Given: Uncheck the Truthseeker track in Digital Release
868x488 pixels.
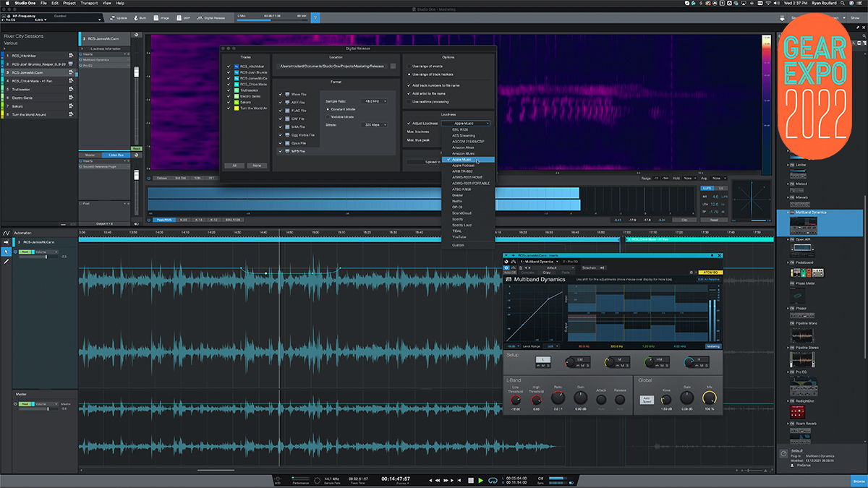Looking at the screenshot, I should coord(229,90).
